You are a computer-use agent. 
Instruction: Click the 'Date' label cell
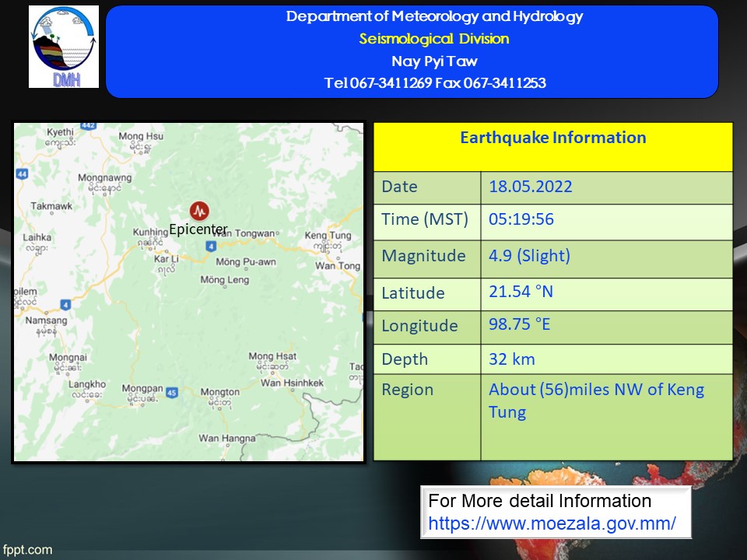[x=427, y=187]
